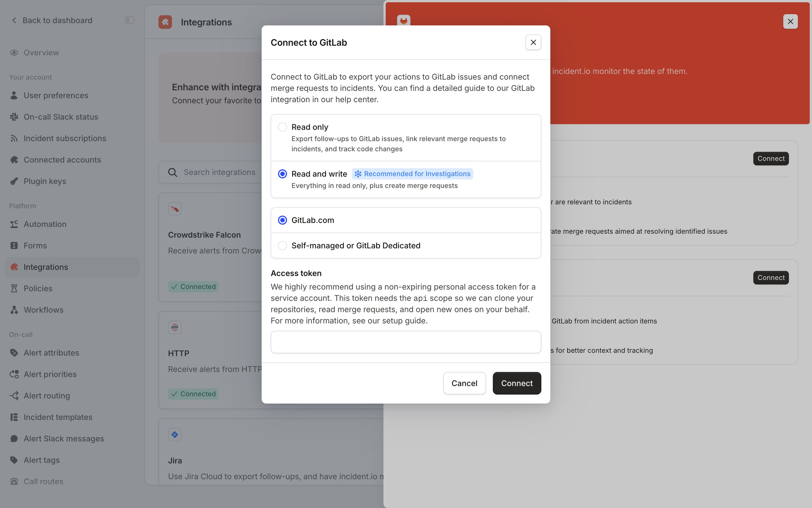Select the Read only radio option
The width and height of the screenshot is (812, 508).
[283, 127]
